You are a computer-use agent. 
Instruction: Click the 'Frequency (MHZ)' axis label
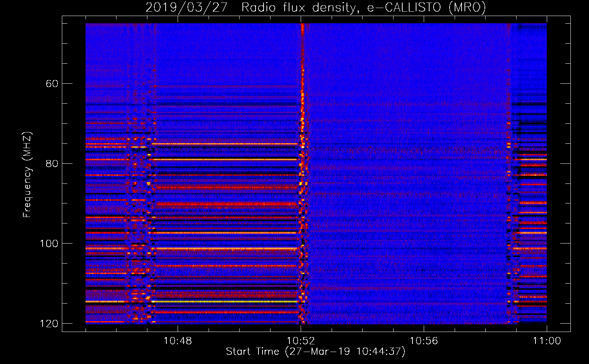[27, 175]
